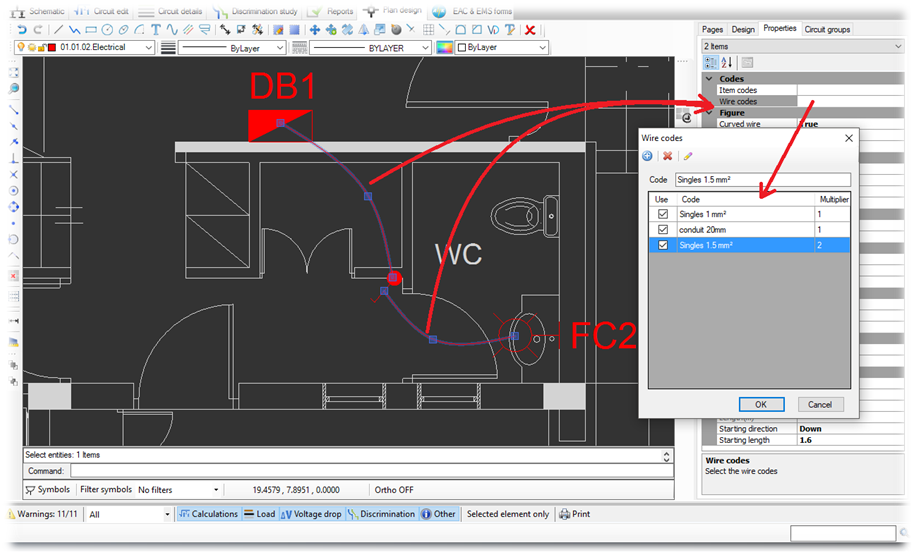This screenshot has width=918, height=555.
Task: Switch to the Reports tab
Action: pyautogui.click(x=331, y=11)
